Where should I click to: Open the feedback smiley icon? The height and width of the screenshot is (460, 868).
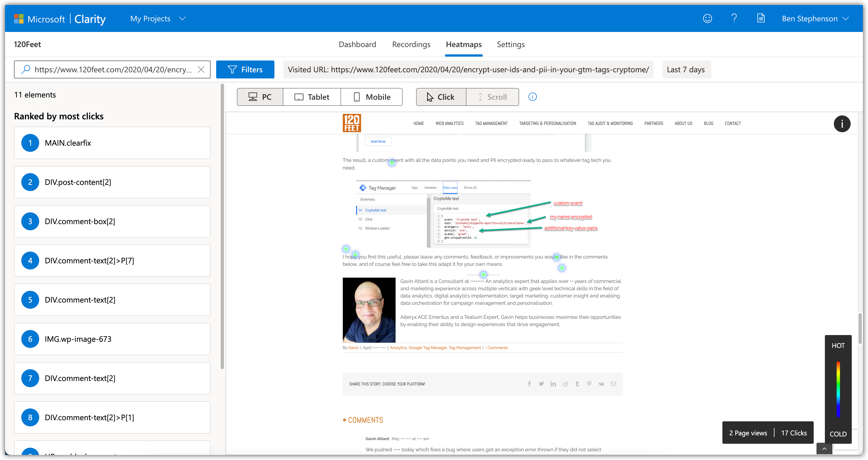tap(707, 18)
